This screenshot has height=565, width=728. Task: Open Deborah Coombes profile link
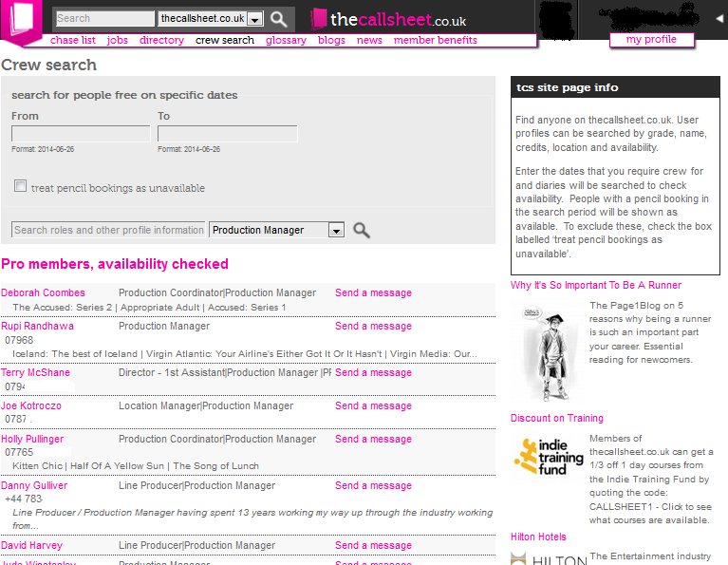(x=43, y=292)
